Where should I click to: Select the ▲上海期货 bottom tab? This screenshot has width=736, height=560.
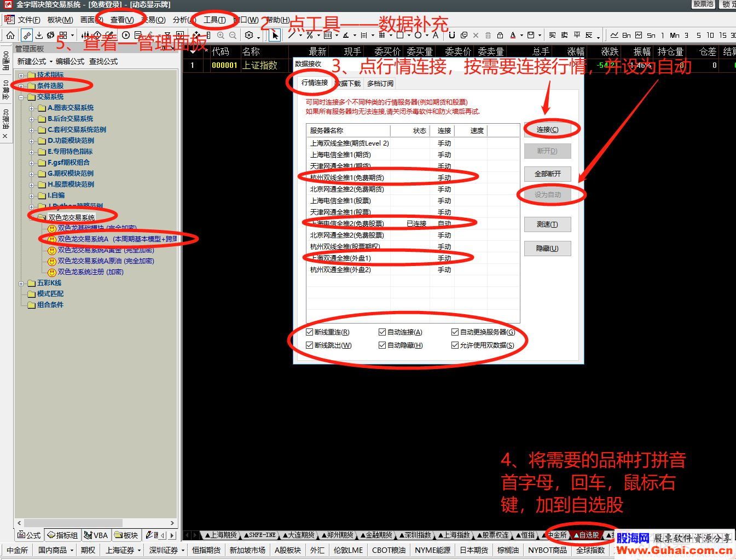[x=222, y=535]
